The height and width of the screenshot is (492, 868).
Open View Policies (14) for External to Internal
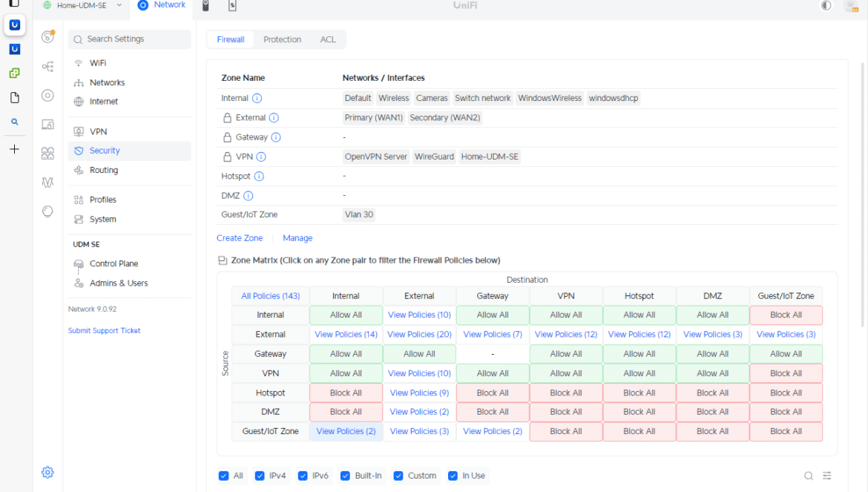pos(346,334)
